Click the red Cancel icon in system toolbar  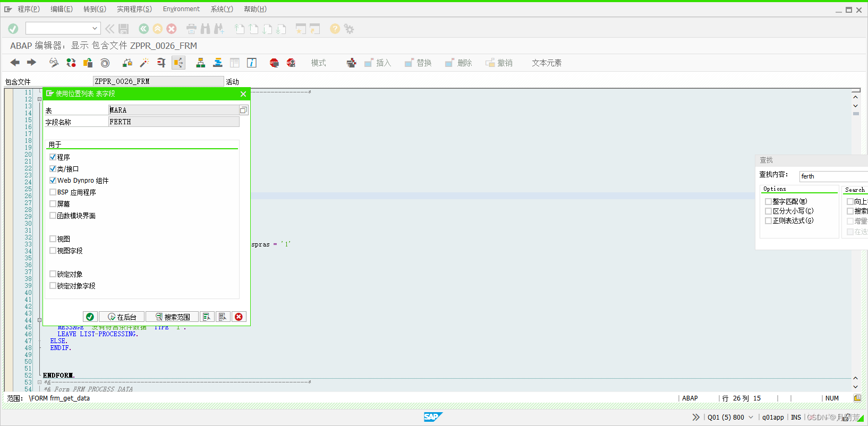(x=172, y=29)
